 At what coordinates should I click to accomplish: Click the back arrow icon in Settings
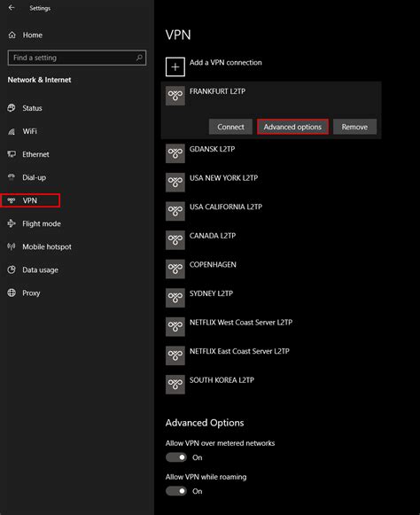(x=12, y=8)
